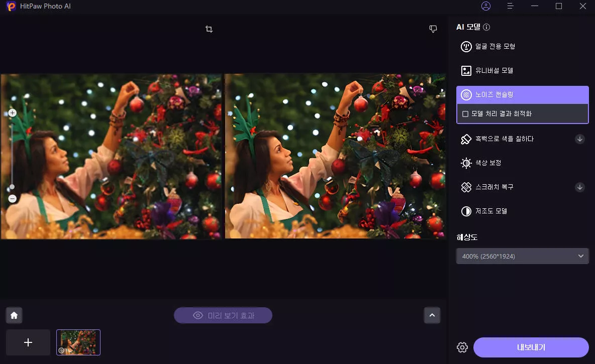Click the 내보내기 export button
The image size is (595, 364).
tap(531, 347)
